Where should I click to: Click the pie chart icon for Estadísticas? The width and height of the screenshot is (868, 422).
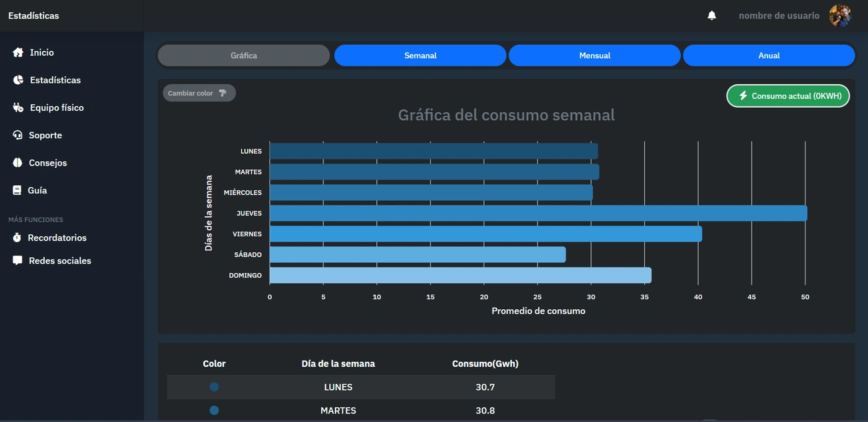click(18, 80)
